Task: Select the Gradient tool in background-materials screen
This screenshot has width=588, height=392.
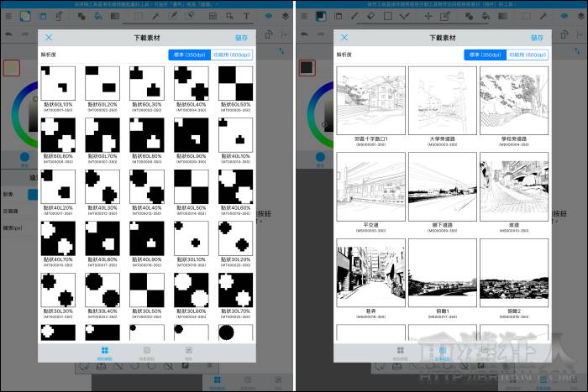Action: pos(503,16)
